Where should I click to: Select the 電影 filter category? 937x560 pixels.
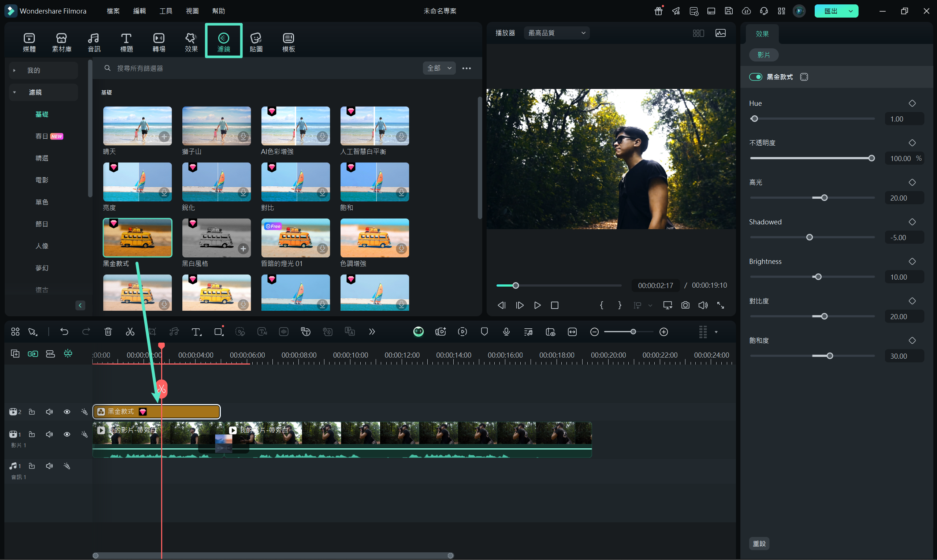tap(42, 180)
